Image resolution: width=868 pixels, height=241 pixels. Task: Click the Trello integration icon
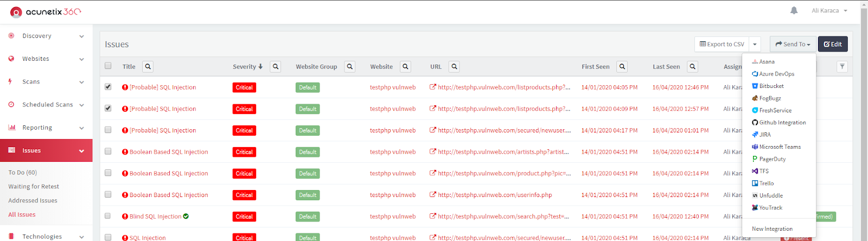tap(755, 183)
